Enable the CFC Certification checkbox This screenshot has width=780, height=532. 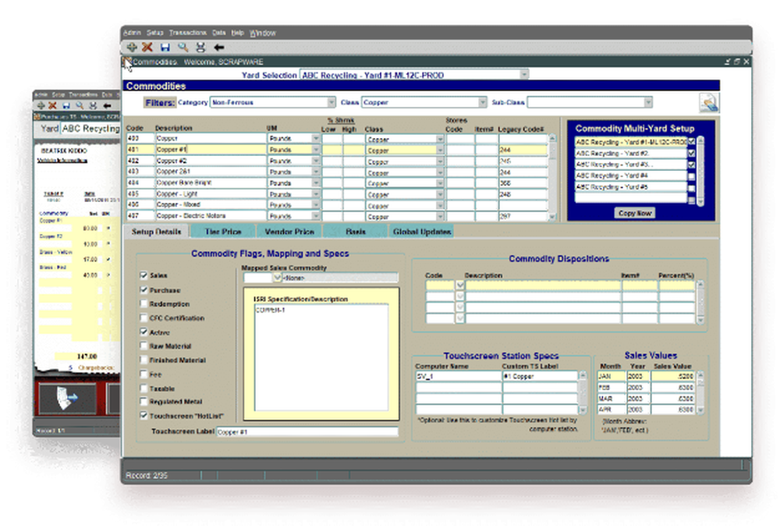(x=144, y=317)
